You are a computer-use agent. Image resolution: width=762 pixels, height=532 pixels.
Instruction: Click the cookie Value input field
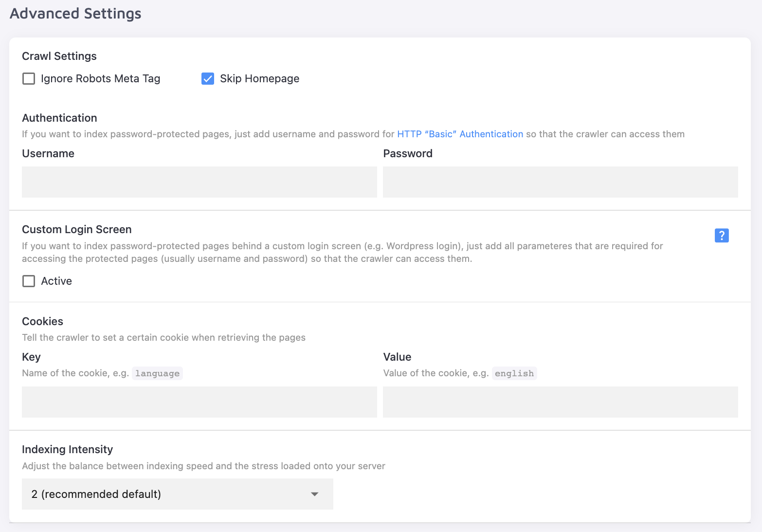tap(560, 402)
